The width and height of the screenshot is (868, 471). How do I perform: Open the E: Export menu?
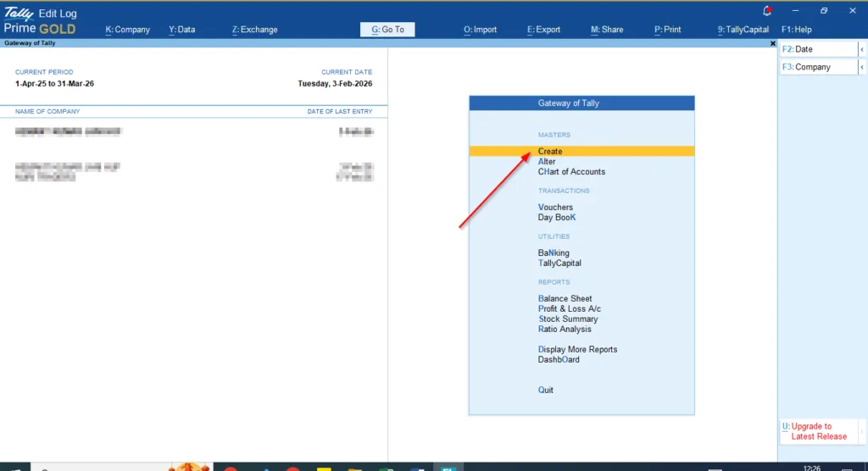[x=543, y=30]
